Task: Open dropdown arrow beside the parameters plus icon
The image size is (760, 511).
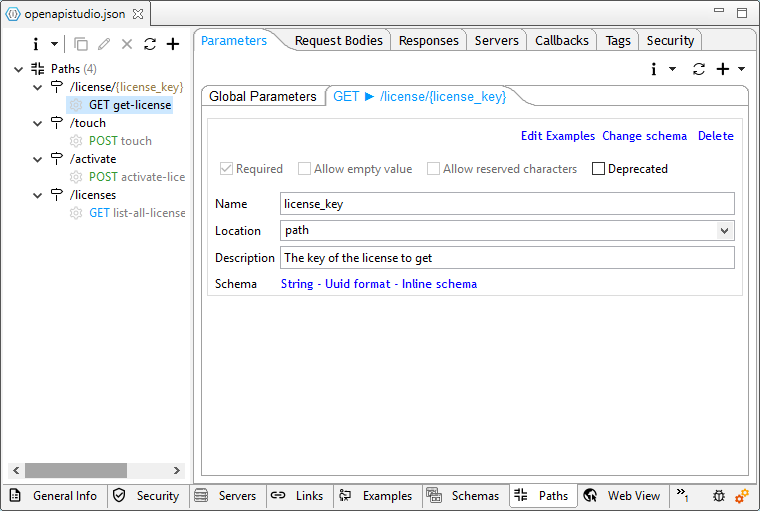Action: [741, 69]
